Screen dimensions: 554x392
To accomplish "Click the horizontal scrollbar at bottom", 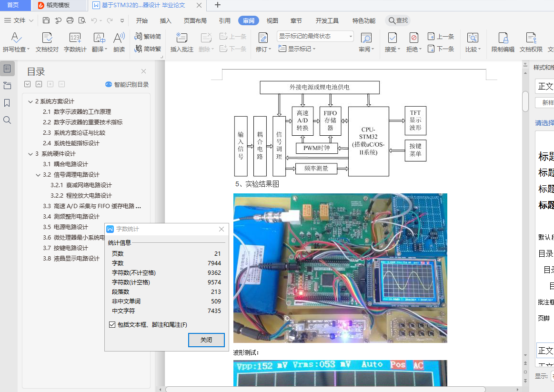I will click(325, 389).
